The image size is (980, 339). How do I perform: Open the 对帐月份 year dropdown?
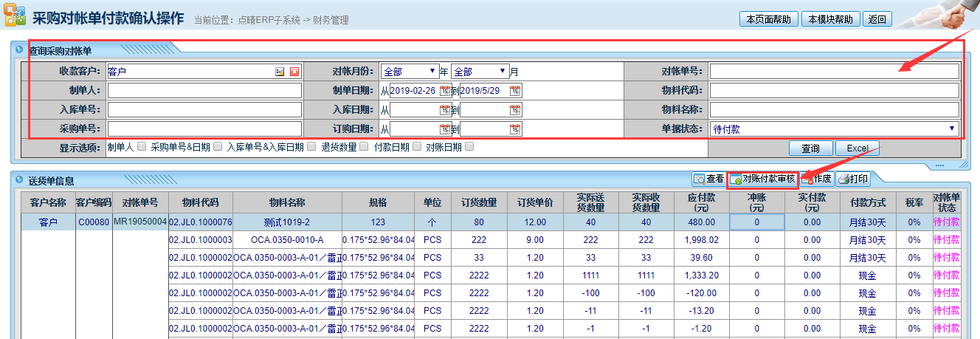[x=410, y=72]
